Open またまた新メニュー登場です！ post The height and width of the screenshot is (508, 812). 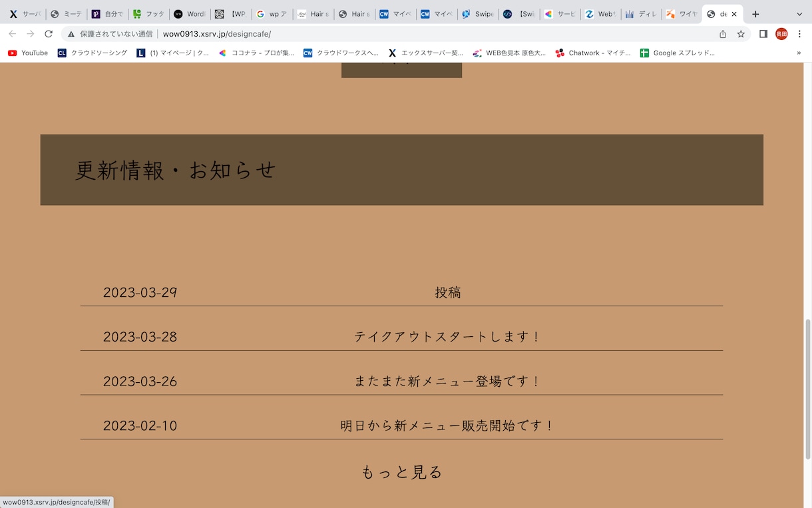coord(448,381)
